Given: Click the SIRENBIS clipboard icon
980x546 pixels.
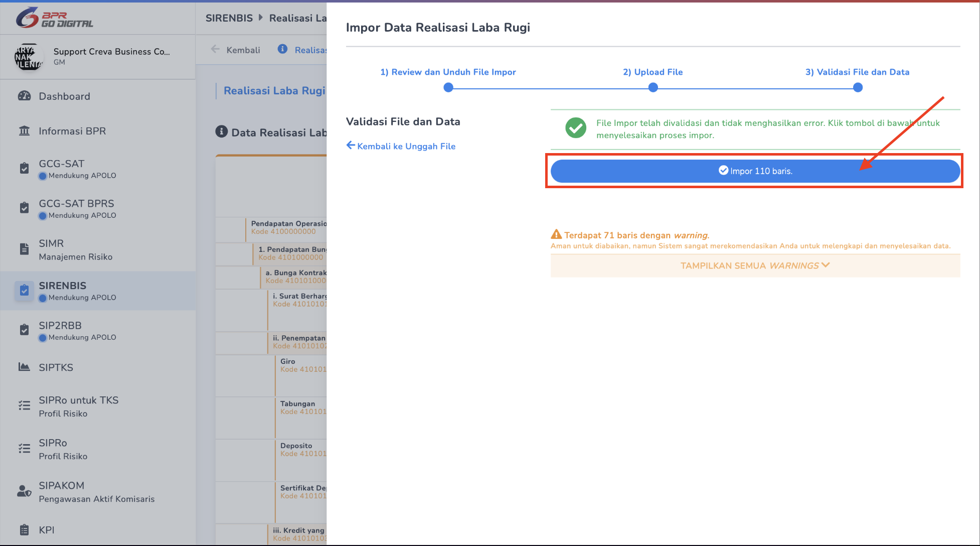Looking at the screenshot, I should tap(24, 290).
